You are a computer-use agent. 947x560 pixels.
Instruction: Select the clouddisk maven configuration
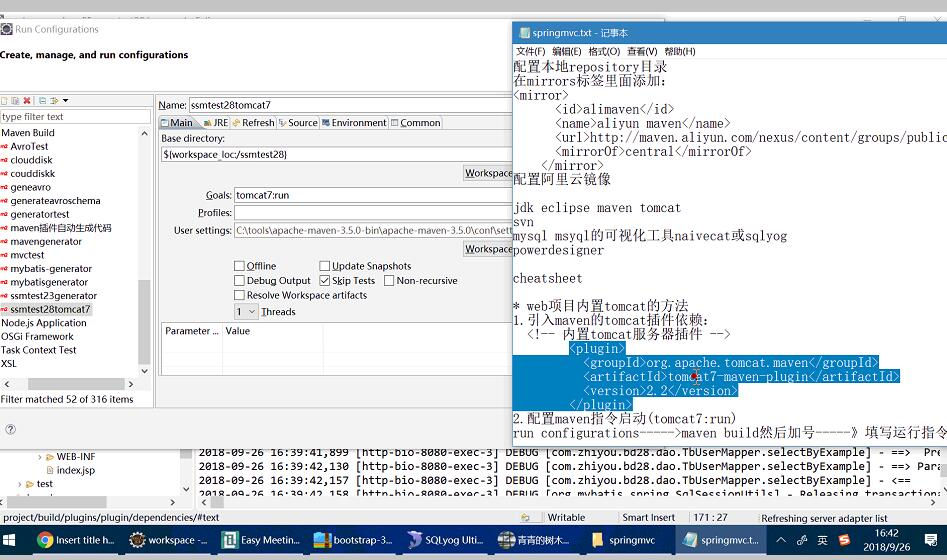point(31,159)
